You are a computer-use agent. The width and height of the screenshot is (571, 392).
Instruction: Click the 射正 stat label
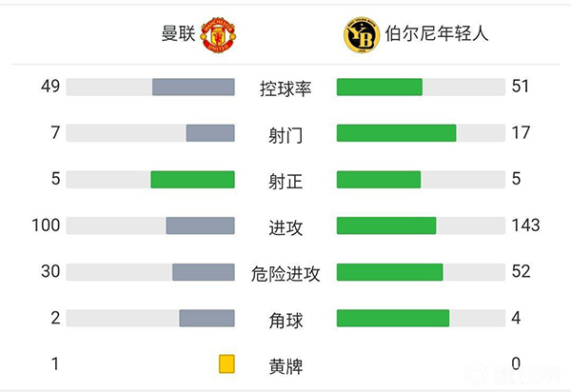click(x=285, y=180)
